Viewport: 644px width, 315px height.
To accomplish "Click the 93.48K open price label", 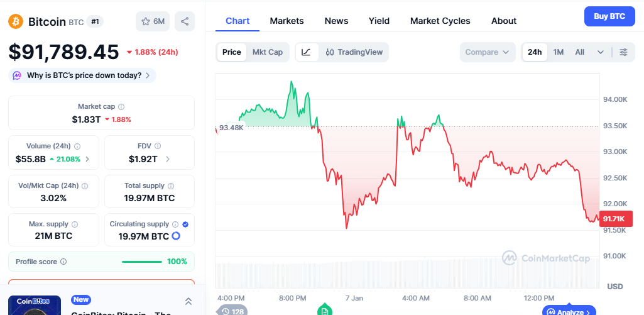I will pos(231,128).
